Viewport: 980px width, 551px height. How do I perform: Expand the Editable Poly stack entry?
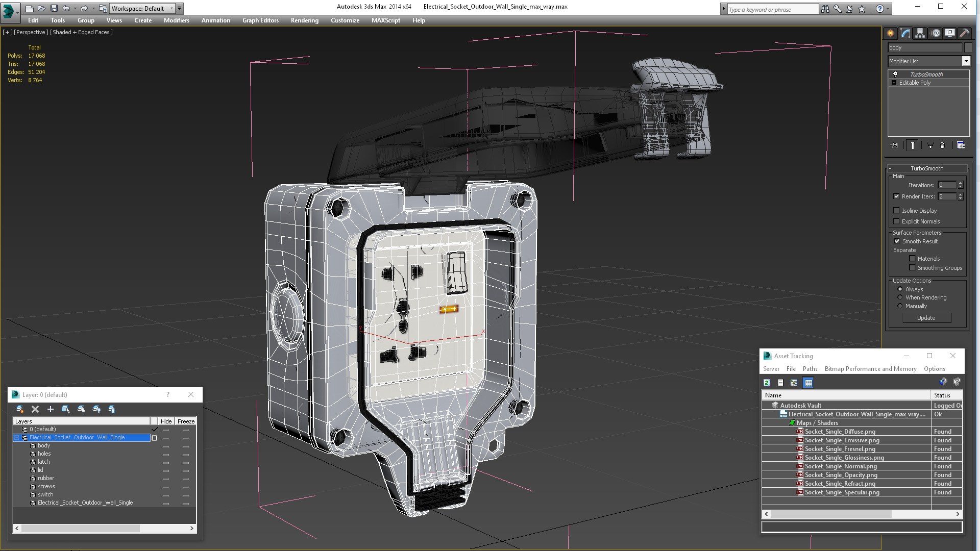(x=894, y=83)
